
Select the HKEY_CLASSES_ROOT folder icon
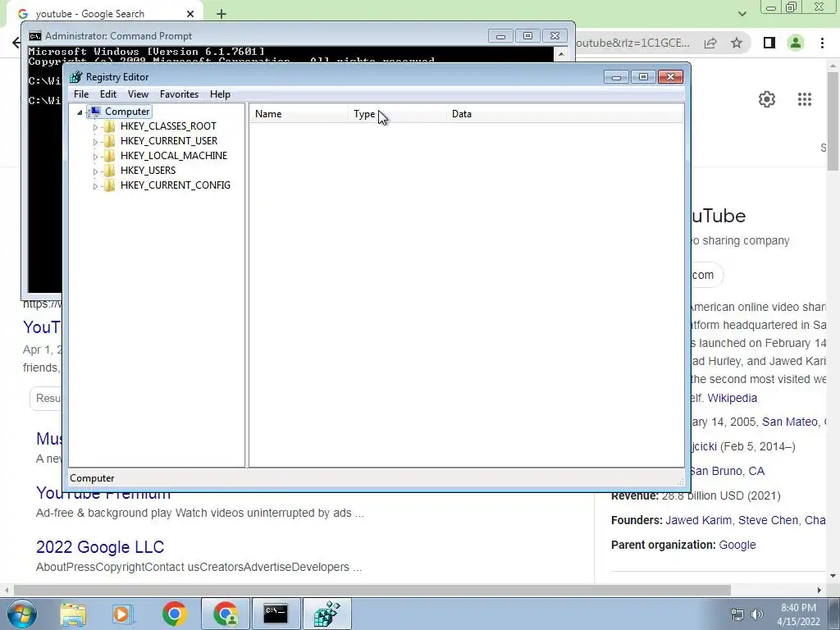click(x=109, y=126)
